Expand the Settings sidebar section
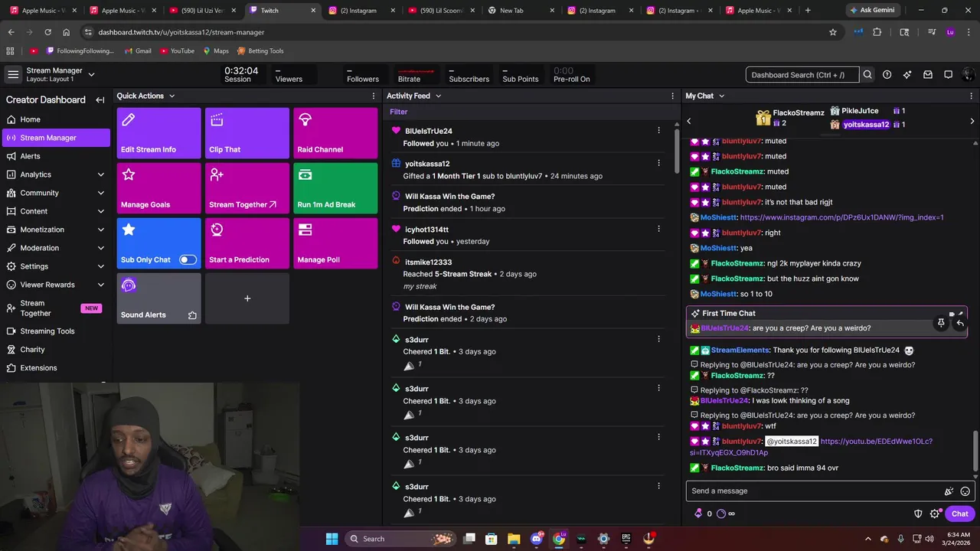The image size is (980, 551). (x=100, y=266)
